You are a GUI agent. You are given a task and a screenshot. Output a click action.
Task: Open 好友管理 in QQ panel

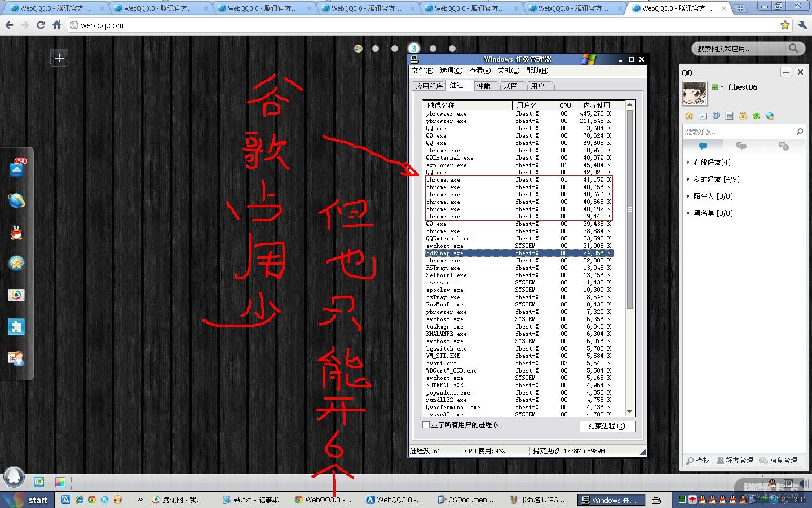735,461
